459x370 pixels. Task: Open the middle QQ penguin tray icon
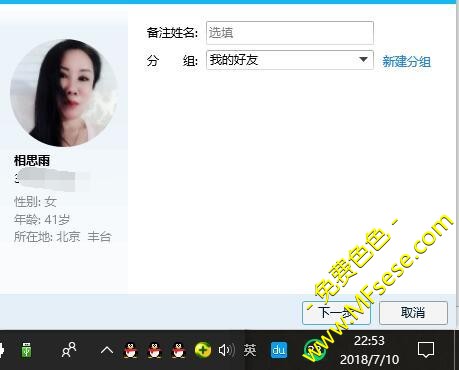click(155, 350)
